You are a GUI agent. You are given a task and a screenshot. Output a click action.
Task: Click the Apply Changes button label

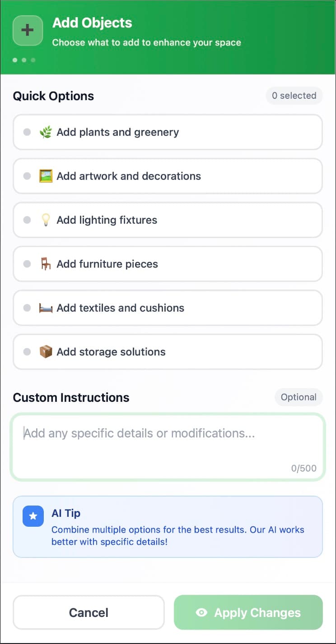click(257, 612)
